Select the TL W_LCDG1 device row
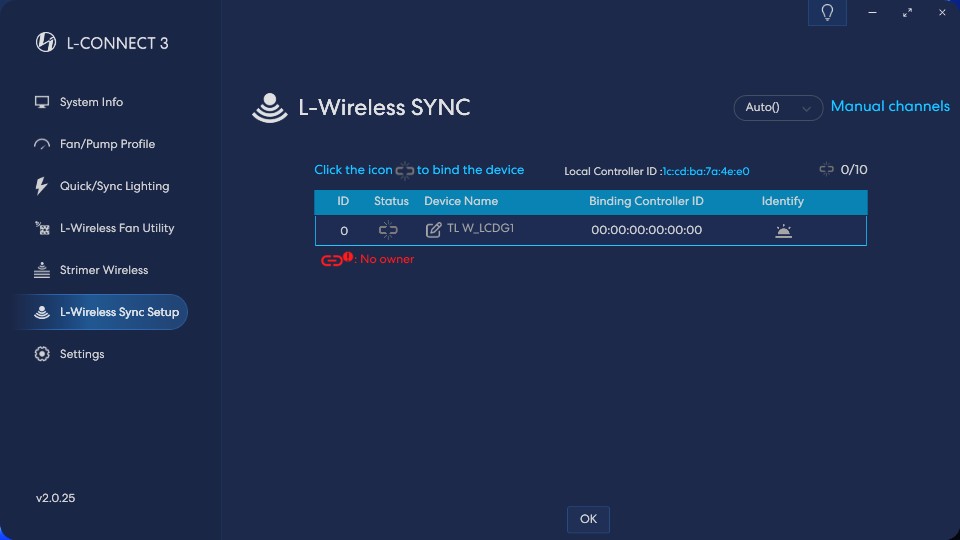960x540 pixels. pyautogui.click(x=590, y=230)
